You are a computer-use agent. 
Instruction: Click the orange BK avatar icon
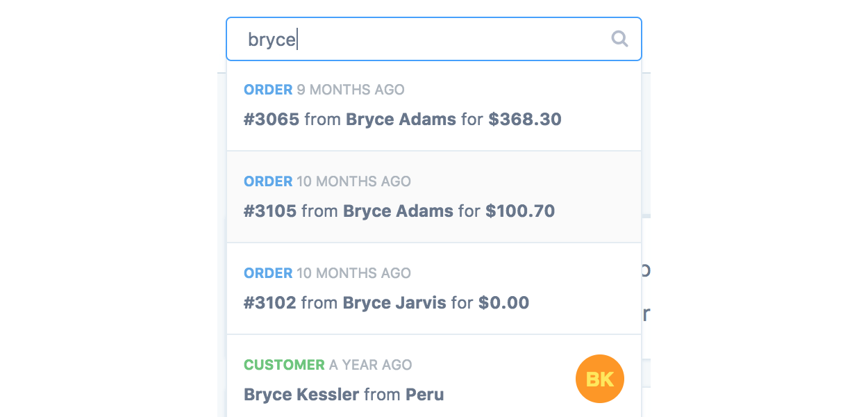pyautogui.click(x=600, y=379)
